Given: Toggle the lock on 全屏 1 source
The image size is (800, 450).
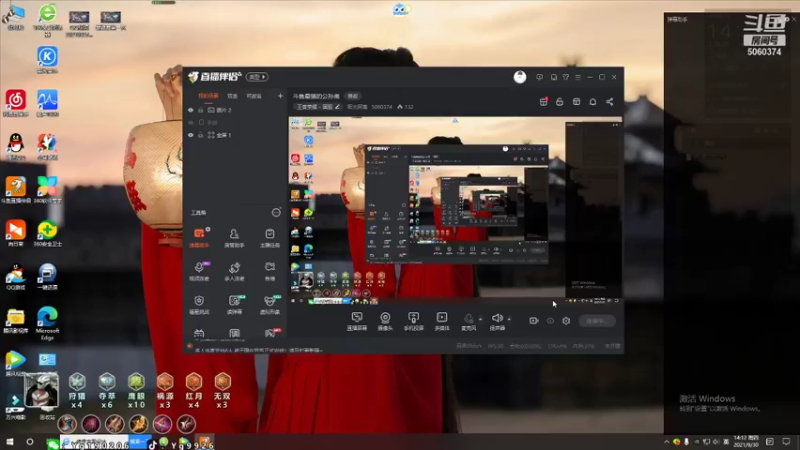Looking at the screenshot, I should point(201,135).
